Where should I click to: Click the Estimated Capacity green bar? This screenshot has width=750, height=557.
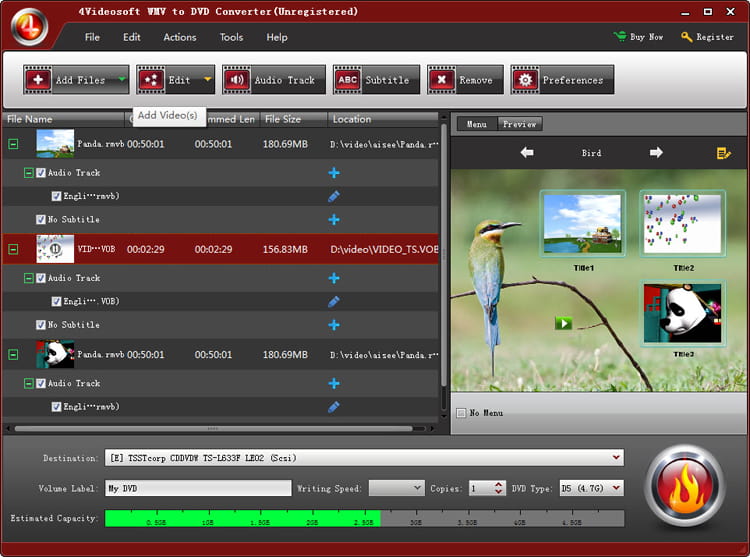[243, 518]
